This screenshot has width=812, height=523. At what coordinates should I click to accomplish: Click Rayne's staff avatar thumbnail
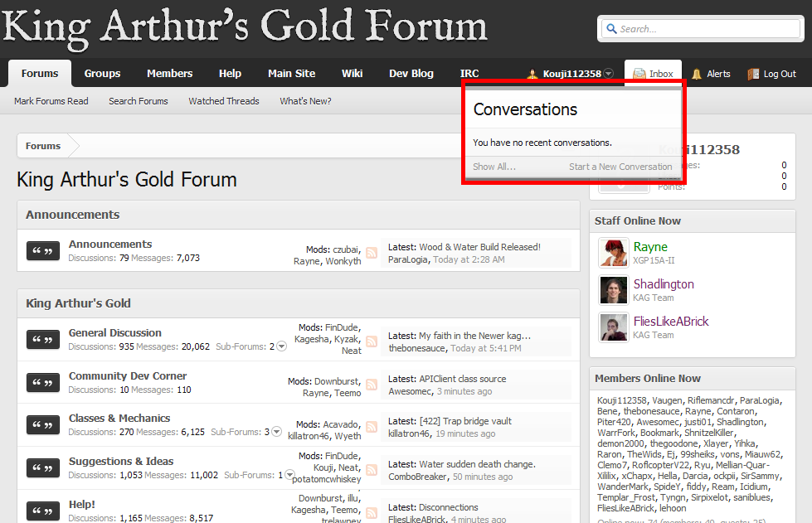[613, 253]
